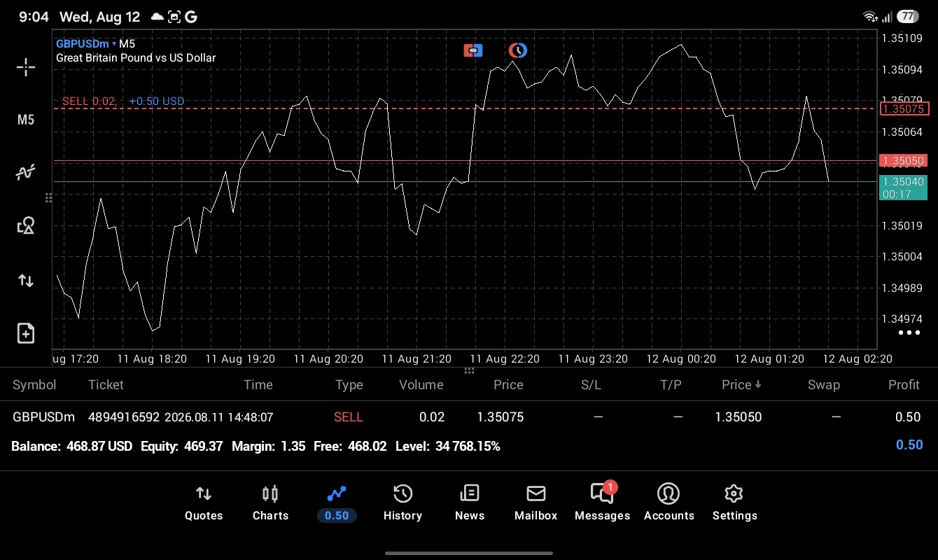Screen dimensions: 938x560
Task: Tap the cloud notification status icon
Action: tap(157, 17)
